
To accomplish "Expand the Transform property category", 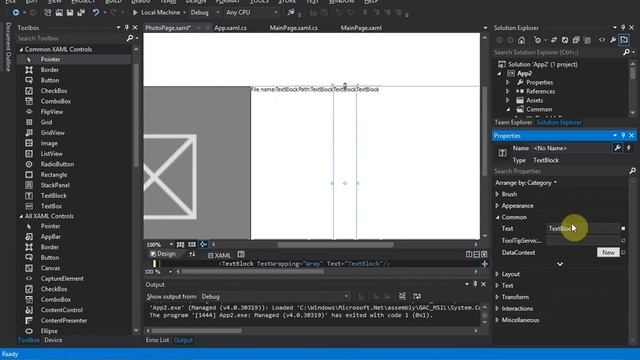I will pyautogui.click(x=497, y=297).
